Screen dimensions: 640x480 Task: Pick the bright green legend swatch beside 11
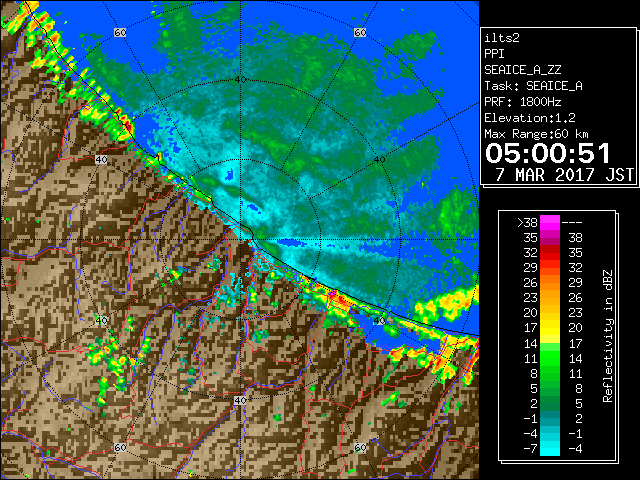pyautogui.click(x=550, y=358)
